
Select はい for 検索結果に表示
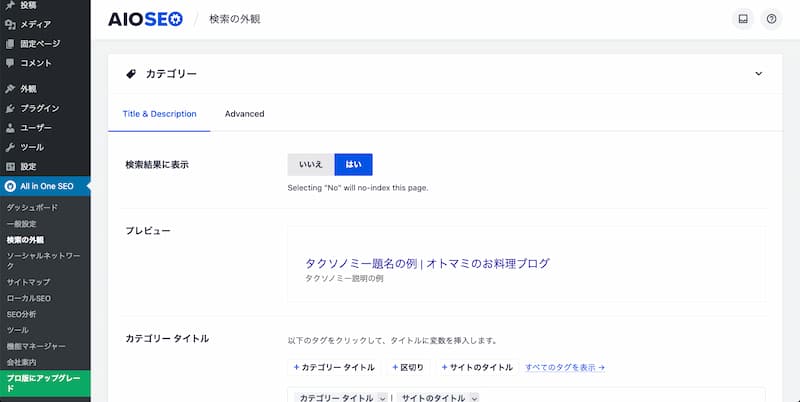354,164
